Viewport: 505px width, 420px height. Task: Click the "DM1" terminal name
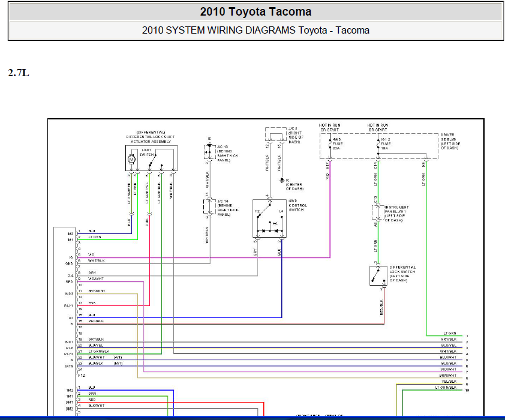(x=70, y=402)
